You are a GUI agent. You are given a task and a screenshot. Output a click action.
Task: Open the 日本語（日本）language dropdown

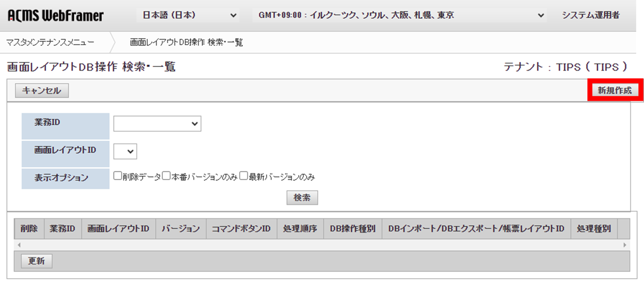coord(187,15)
